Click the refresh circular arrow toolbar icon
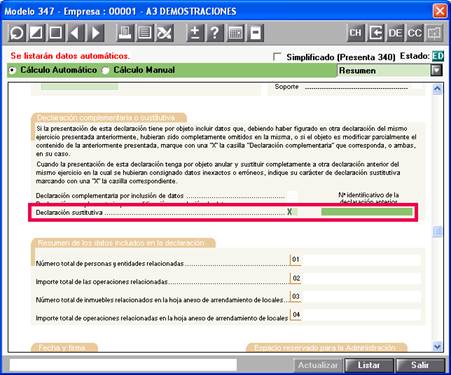The image size is (451, 375). coord(16,33)
